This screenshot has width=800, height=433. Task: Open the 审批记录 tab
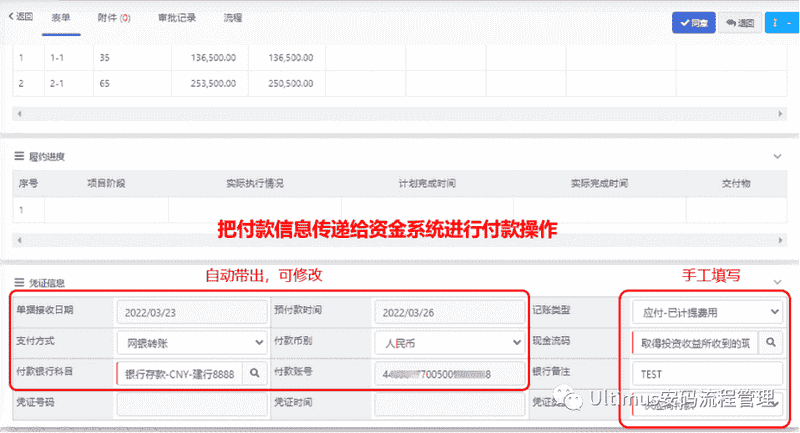pyautogui.click(x=177, y=18)
